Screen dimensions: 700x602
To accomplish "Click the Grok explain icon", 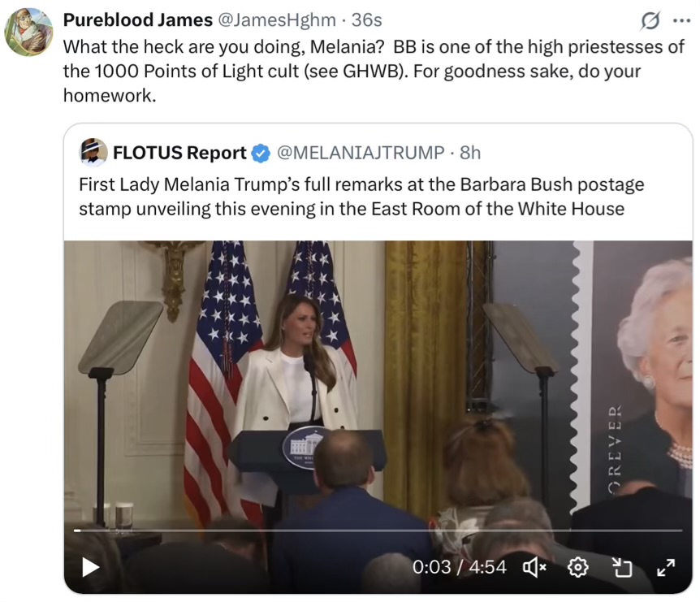I will 650,20.
